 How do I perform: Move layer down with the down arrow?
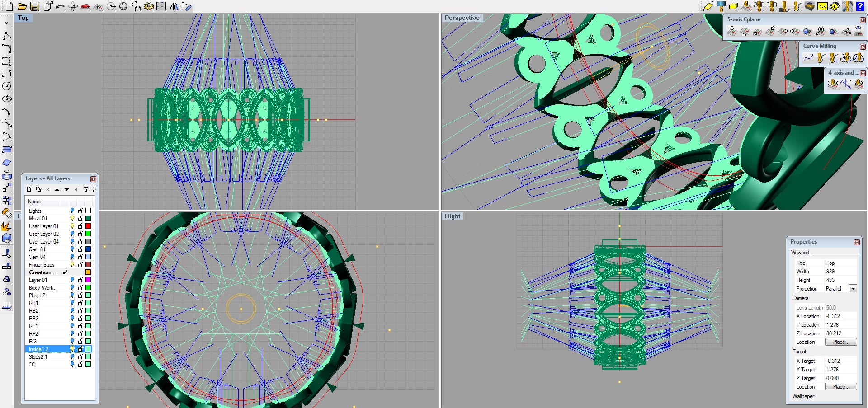pyautogui.click(x=66, y=190)
